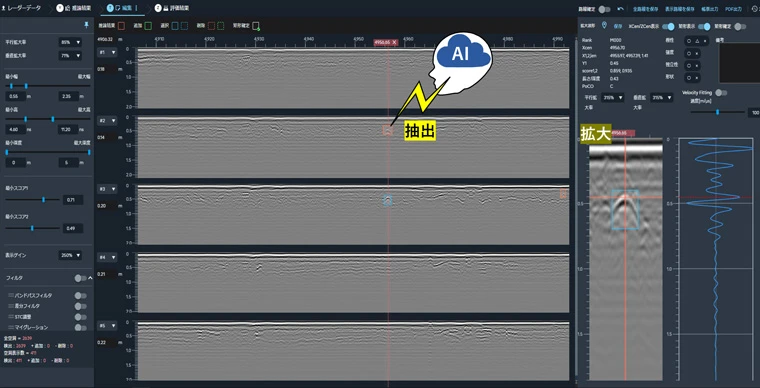Click the blue pin icon in left panel
760x388 pixels.
[86, 25]
